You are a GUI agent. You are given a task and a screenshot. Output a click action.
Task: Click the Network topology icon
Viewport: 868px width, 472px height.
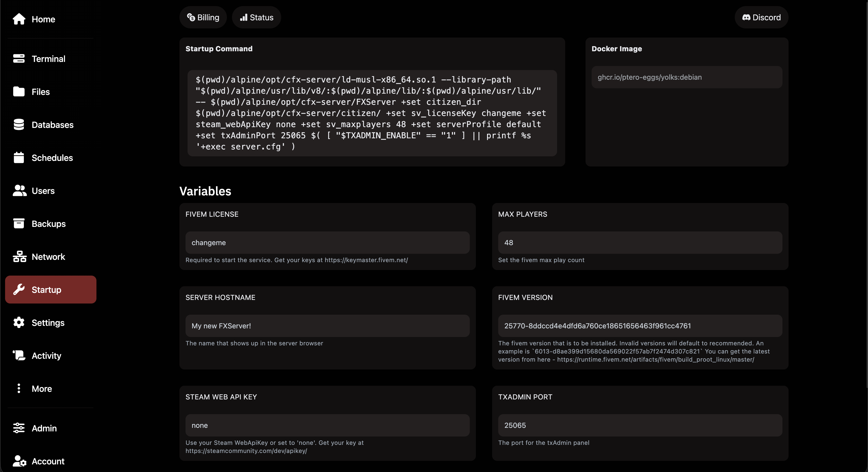[x=20, y=257]
